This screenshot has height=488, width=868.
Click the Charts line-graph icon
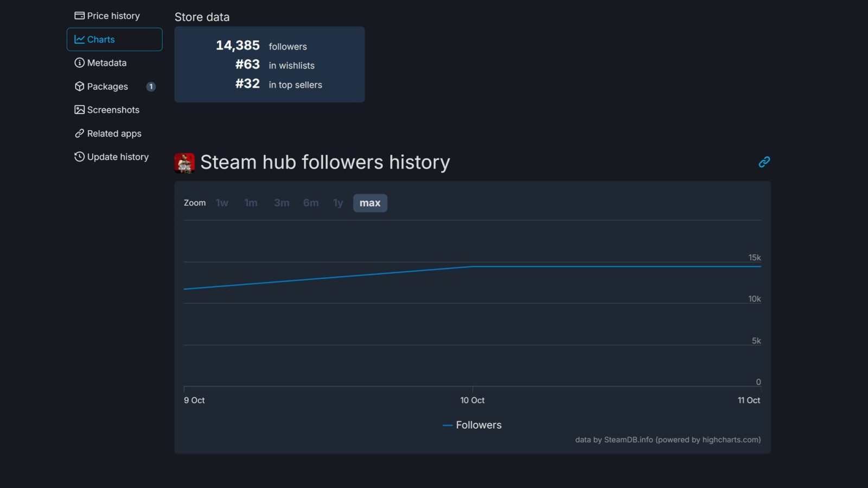pyautogui.click(x=79, y=39)
